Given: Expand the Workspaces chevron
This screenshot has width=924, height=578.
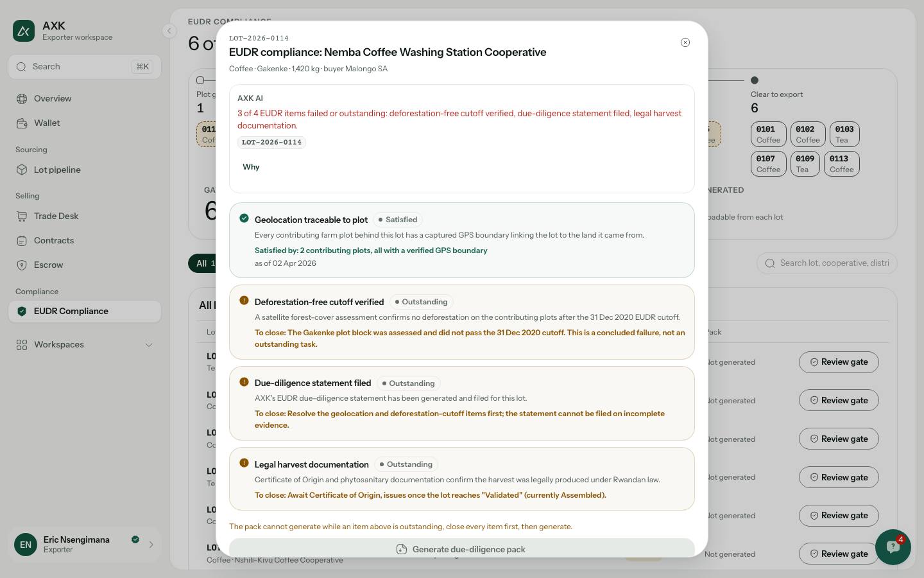Looking at the screenshot, I should [149, 345].
